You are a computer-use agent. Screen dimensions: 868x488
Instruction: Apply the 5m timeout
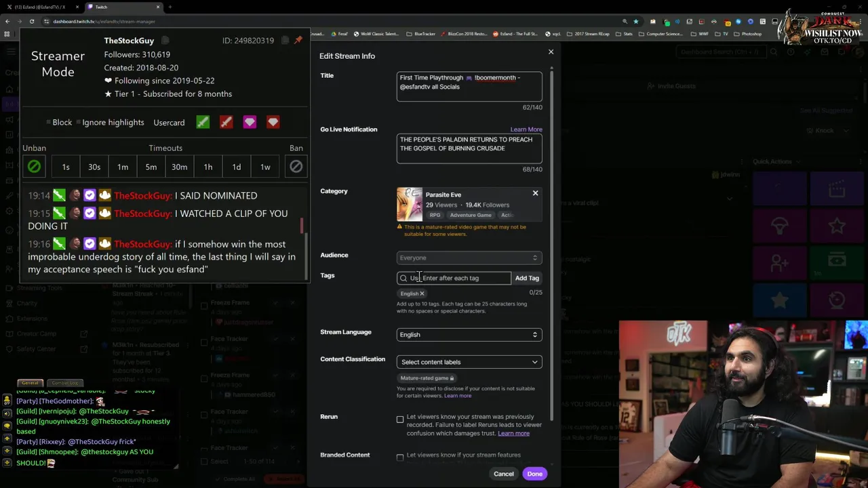click(151, 167)
